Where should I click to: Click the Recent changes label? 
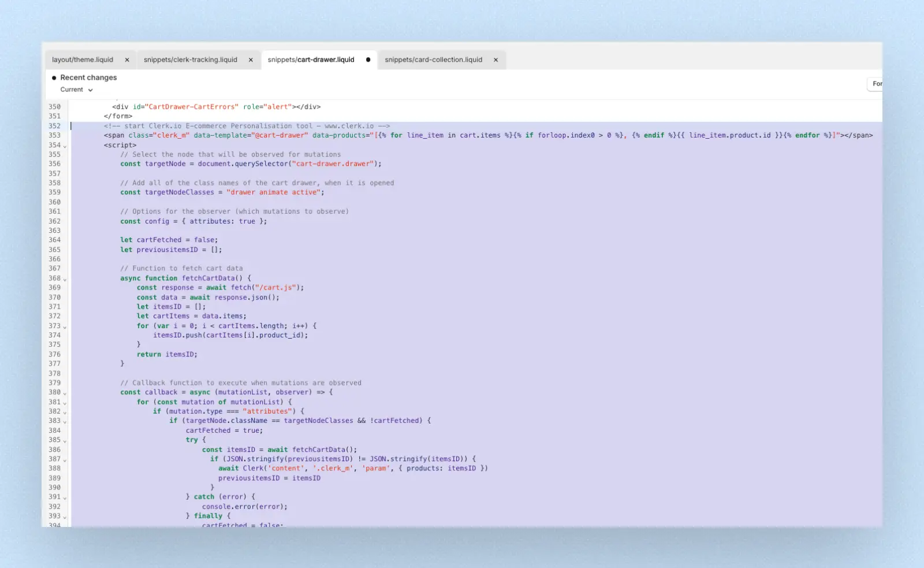tap(88, 78)
